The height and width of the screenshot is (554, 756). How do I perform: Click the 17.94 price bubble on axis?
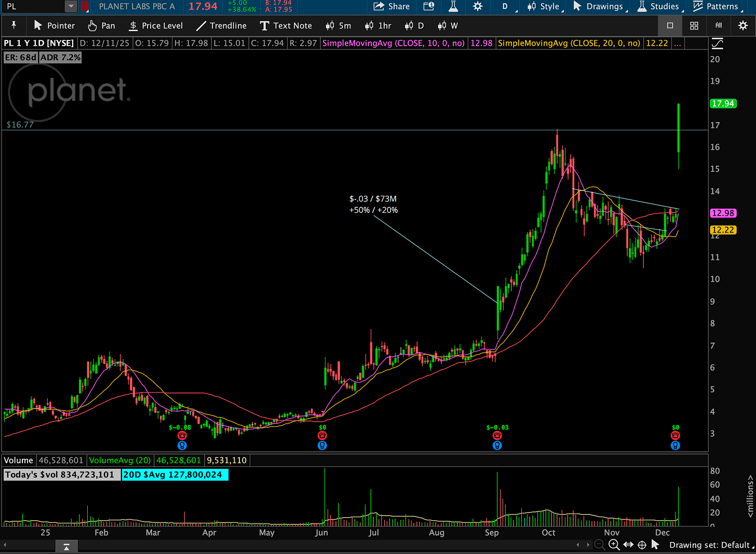tap(723, 103)
